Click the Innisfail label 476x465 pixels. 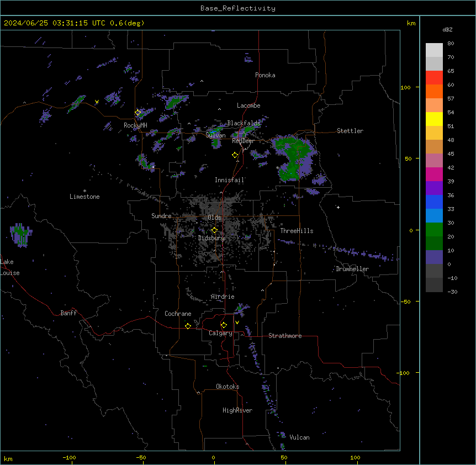click(x=230, y=180)
